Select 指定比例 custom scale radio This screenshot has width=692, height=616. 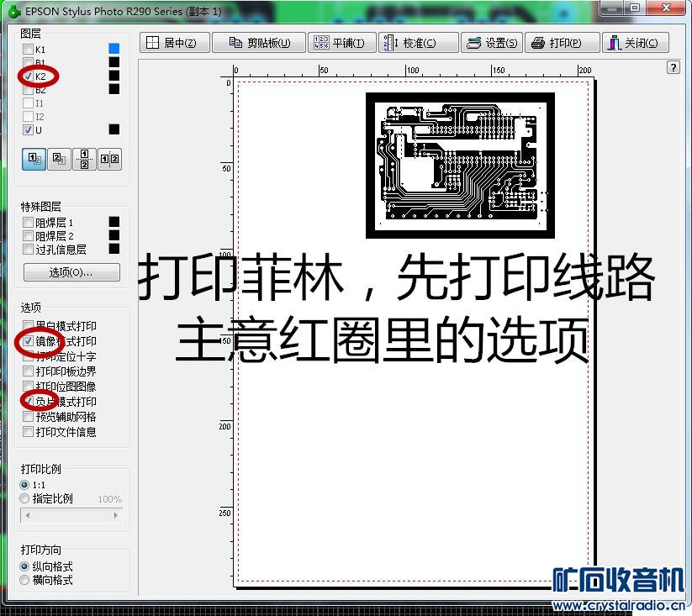(24, 498)
